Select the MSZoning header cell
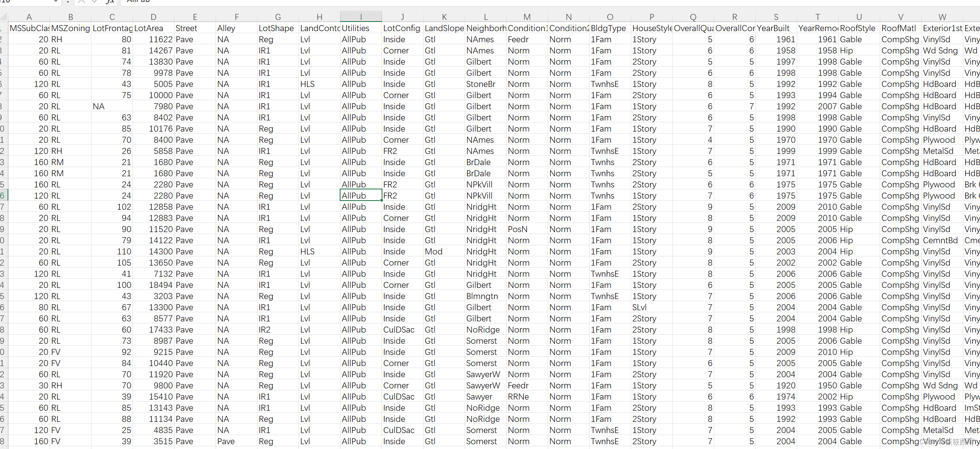 pyautogui.click(x=70, y=28)
